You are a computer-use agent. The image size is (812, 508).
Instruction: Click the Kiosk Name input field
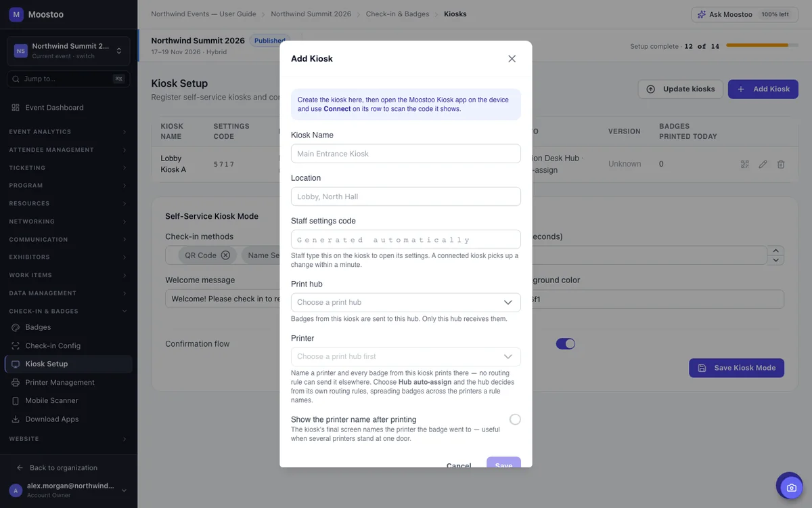[406, 154]
